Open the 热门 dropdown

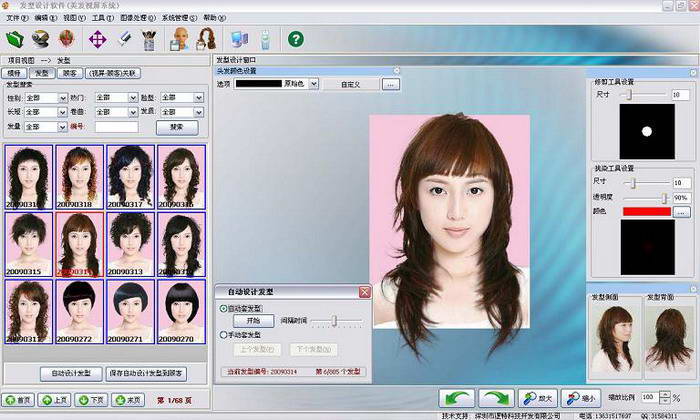tap(133, 98)
